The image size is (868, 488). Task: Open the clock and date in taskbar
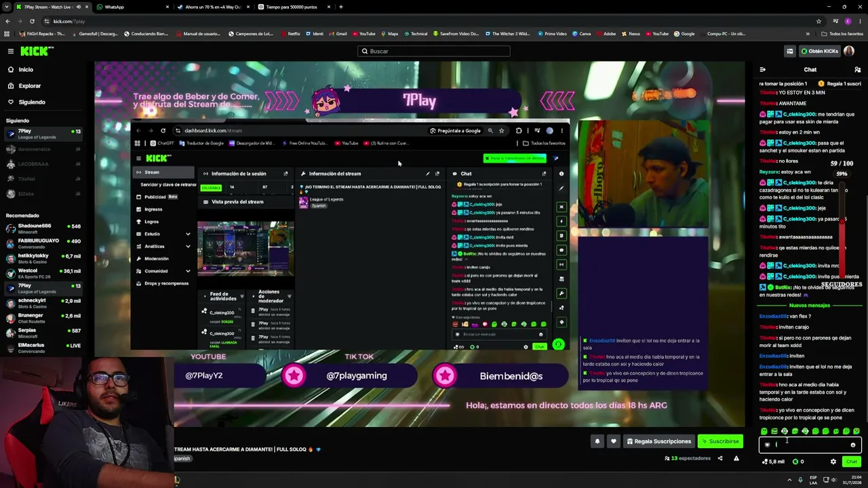click(x=851, y=480)
